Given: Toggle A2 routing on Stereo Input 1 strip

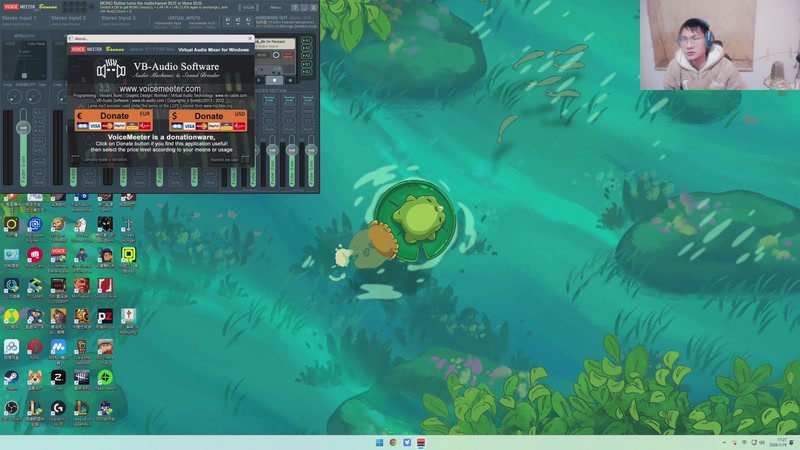Looking at the screenshot, I should (x=39, y=122).
